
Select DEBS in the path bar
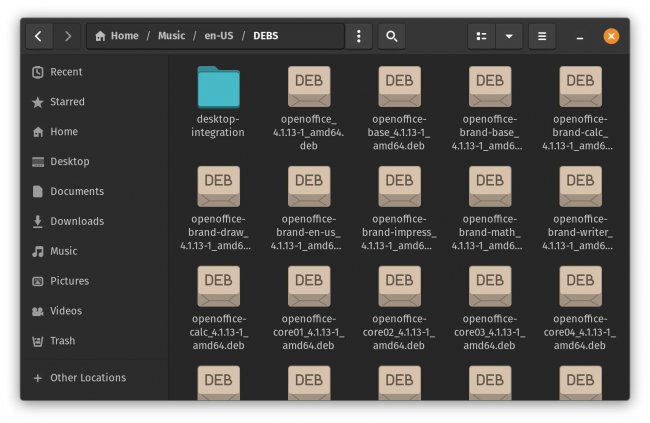pyautogui.click(x=266, y=36)
